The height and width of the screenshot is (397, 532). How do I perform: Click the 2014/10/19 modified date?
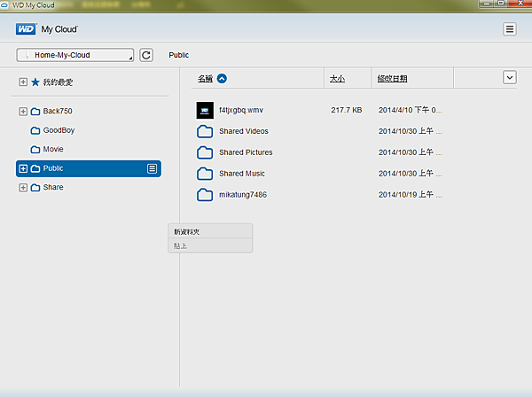[x=411, y=195]
